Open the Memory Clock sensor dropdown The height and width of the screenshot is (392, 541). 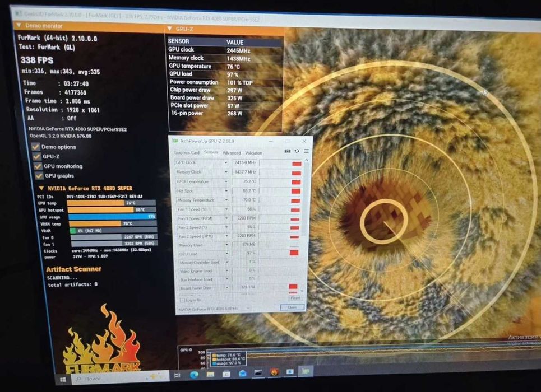pos(226,172)
